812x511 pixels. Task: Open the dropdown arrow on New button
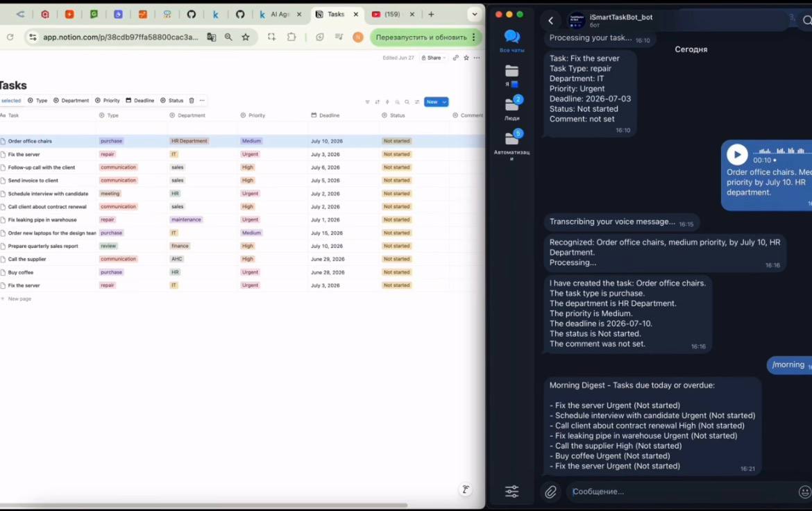click(x=443, y=102)
